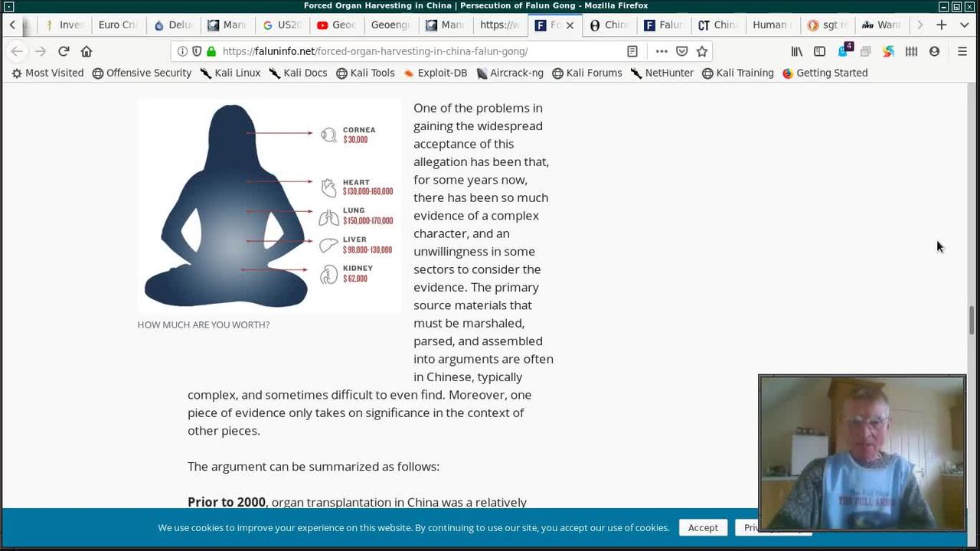Switch to the Euro Cri tab
The height and width of the screenshot is (551, 980).
[117, 24]
